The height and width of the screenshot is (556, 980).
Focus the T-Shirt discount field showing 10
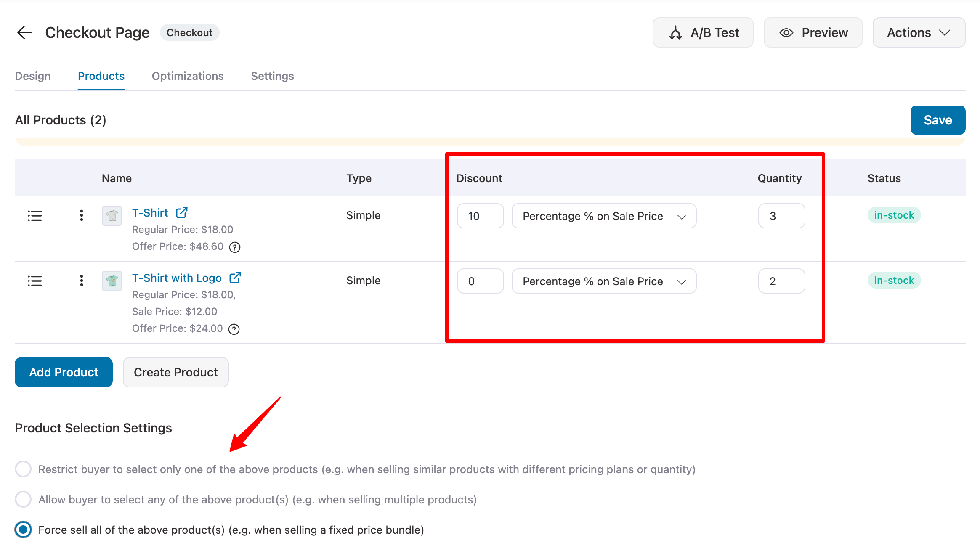tap(480, 216)
